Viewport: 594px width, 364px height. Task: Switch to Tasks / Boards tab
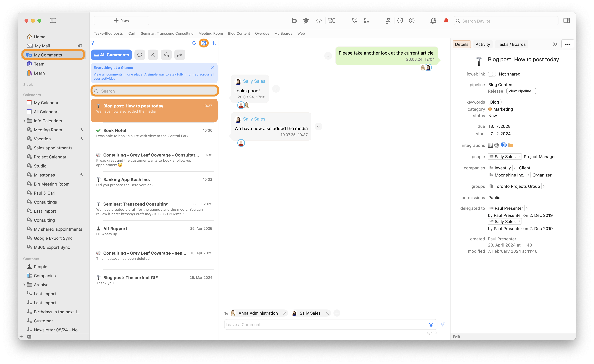coord(511,44)
